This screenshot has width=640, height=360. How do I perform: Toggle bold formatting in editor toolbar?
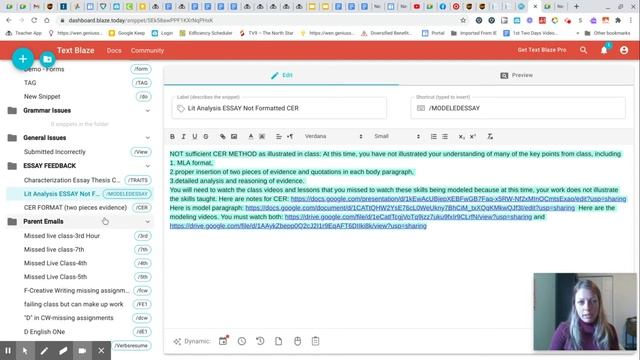pyautogui.click(x=172, y=136)
